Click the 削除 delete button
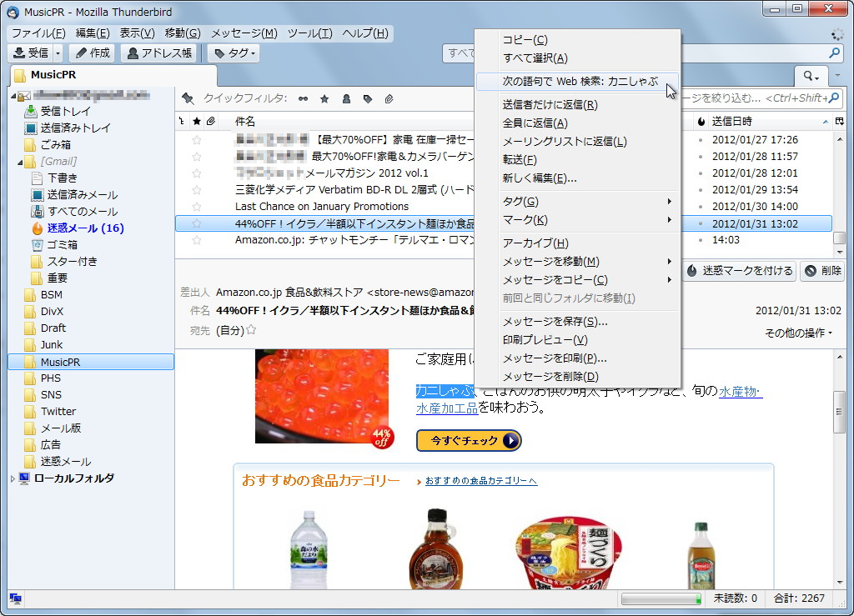Screen dimensions: 854x616 pos(823,271)
